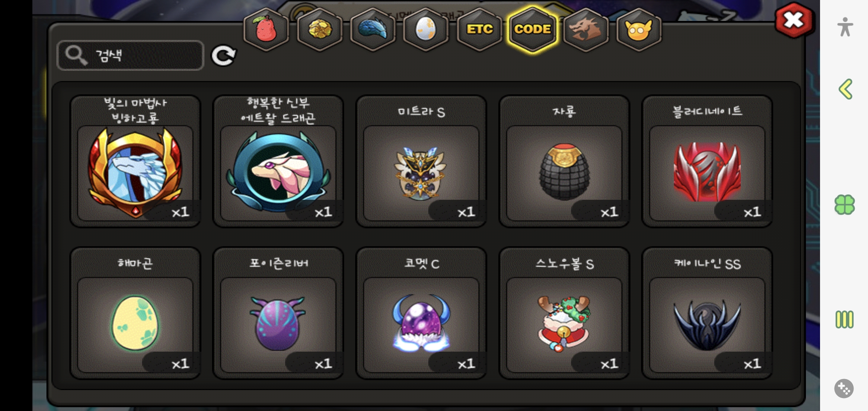Click the 검색 search field
This screenshot has width=868, height=411.
131,56
